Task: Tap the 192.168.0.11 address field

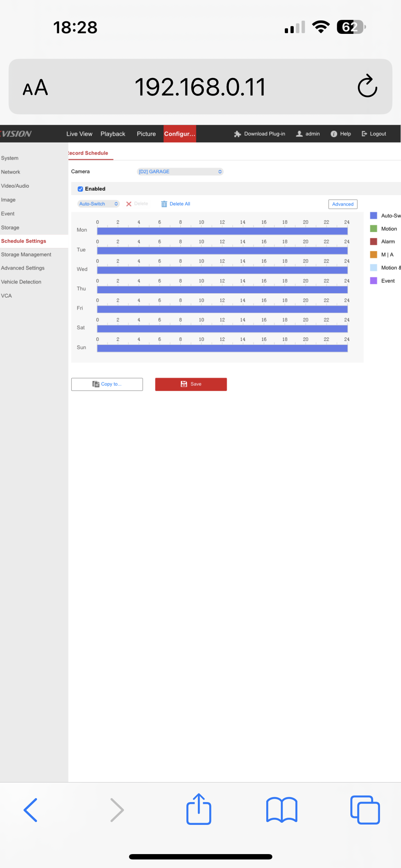Action: (x=200, y=87)
